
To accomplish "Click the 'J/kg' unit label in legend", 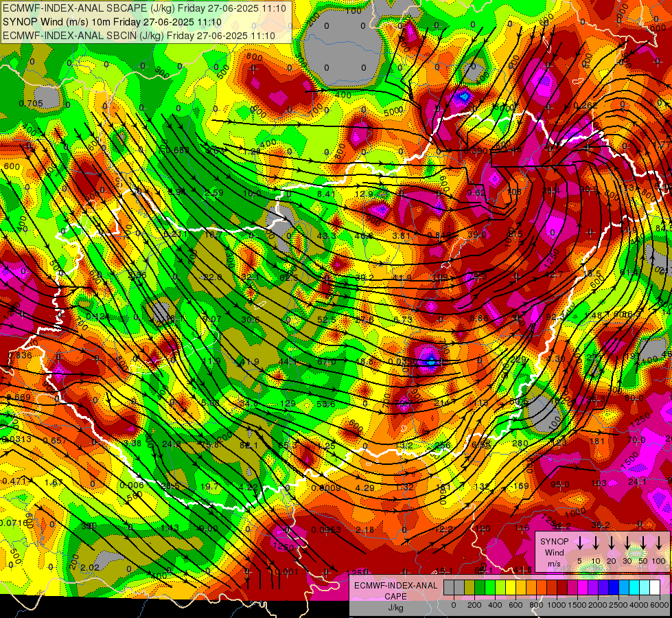I will pyautogui.click(x=396, y=608).
